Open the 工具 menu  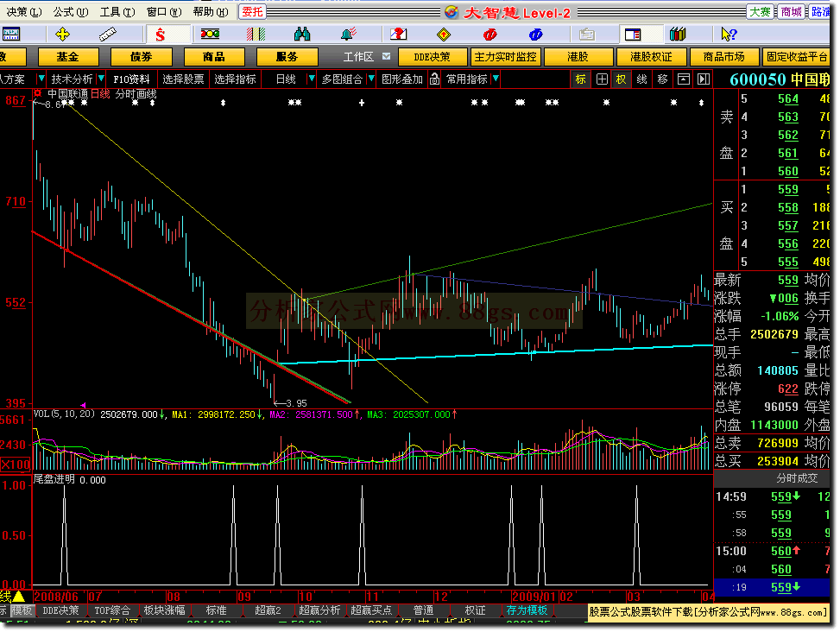pos(117,11)
